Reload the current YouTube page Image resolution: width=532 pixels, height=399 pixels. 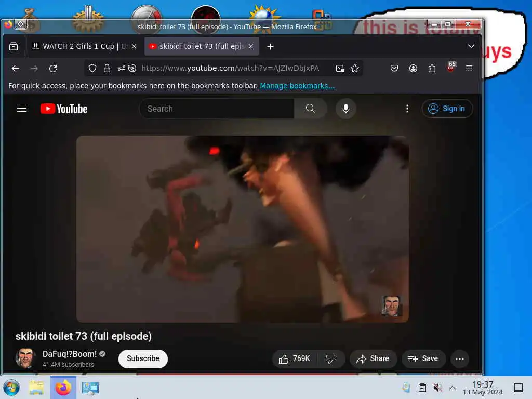(x=53, y=69)
